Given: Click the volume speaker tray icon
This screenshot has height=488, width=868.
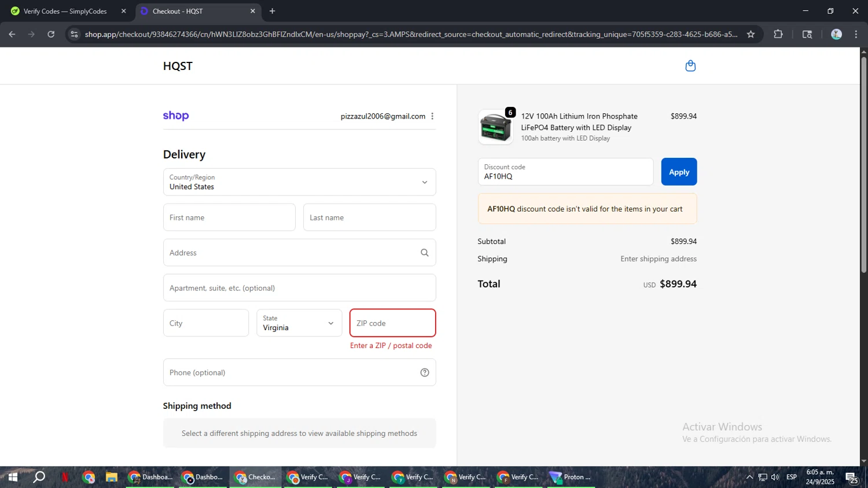Looking at the screenshot, I should click(x=775, y=477).
